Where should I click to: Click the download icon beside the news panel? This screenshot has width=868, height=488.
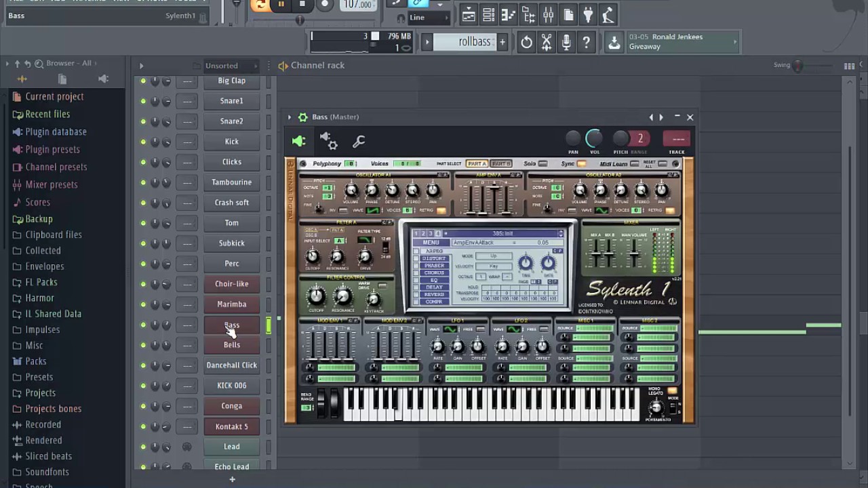(x=614, y=42)
